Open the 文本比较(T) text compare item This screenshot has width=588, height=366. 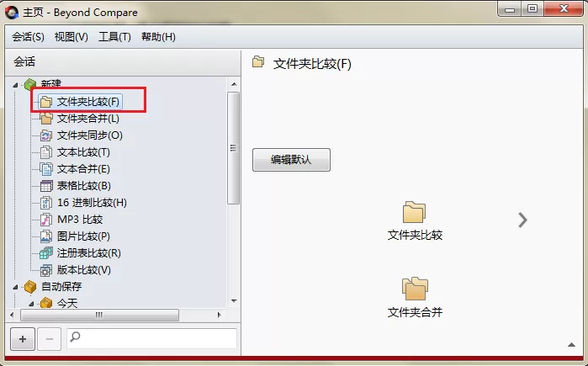click(83, 152)
